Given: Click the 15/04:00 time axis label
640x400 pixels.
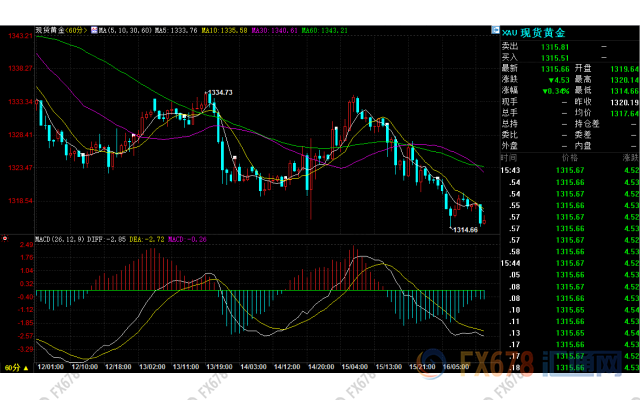Looking at the screenshot, I should pyautogui.click(x=355, y=367).
